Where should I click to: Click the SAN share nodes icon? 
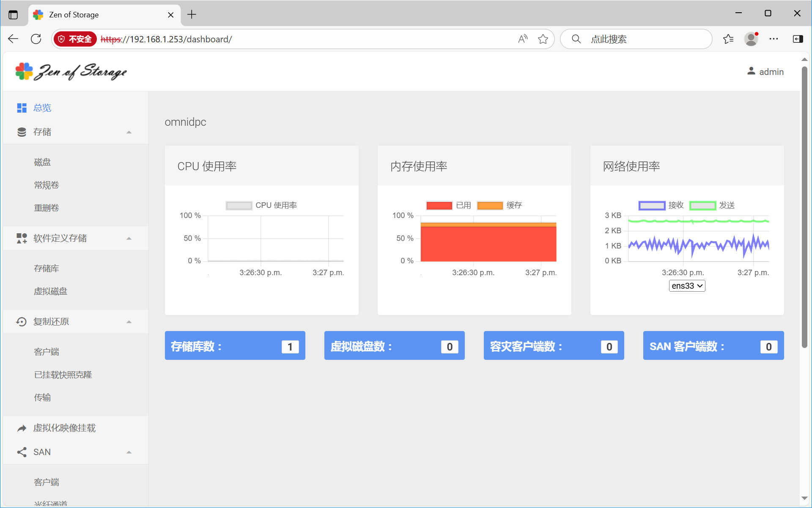click(22, 452)
